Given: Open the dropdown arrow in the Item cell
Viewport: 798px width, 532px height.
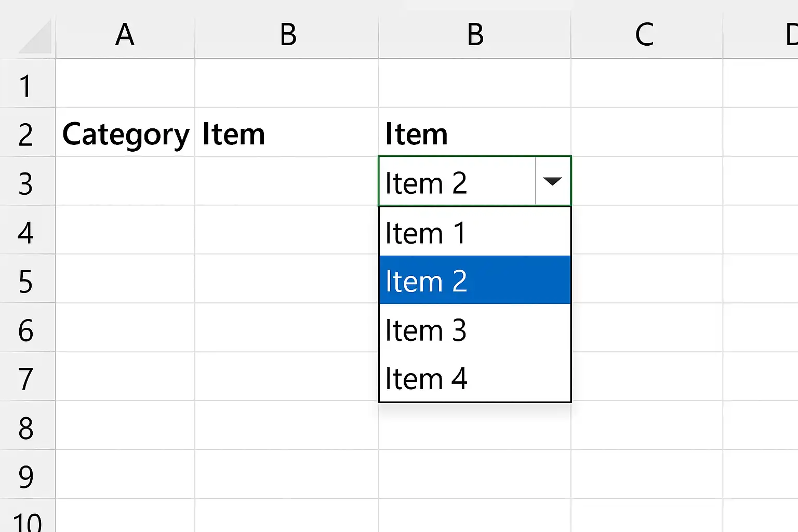Looking at the screenshot, I should pyautogui.click(x=552, y=181).
